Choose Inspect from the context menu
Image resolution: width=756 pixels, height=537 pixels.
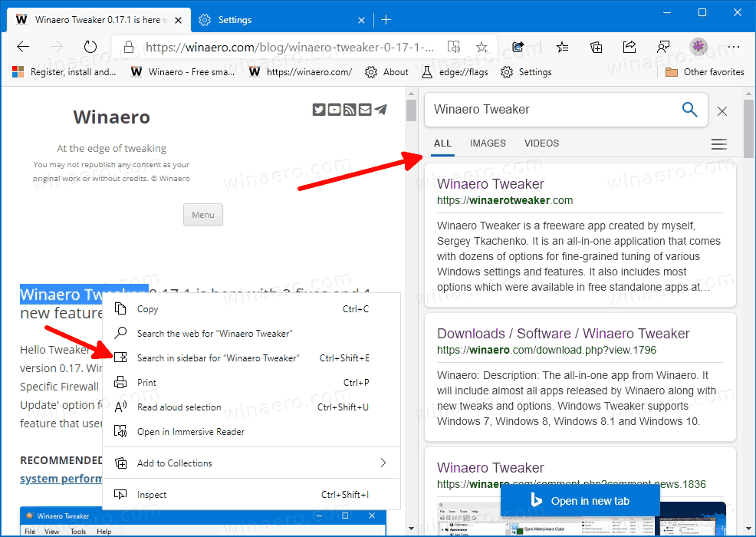click(251, 495)
